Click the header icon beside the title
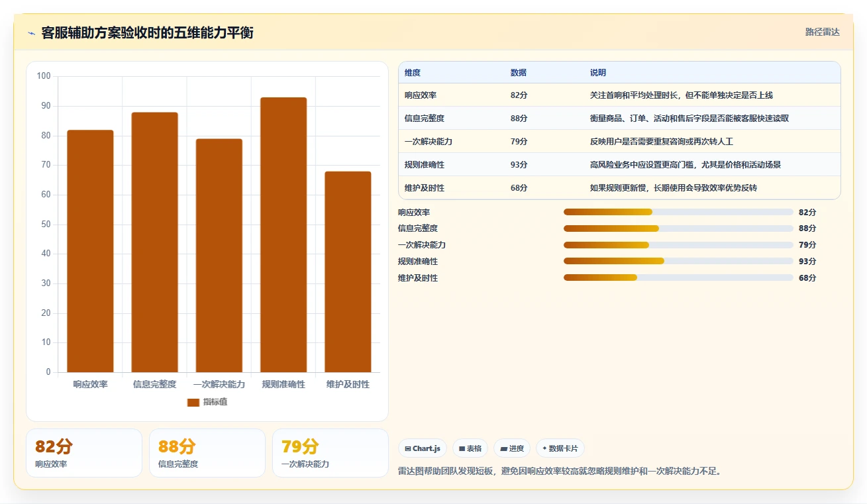This screenshot has height=504, width=867. click(32, 33)
